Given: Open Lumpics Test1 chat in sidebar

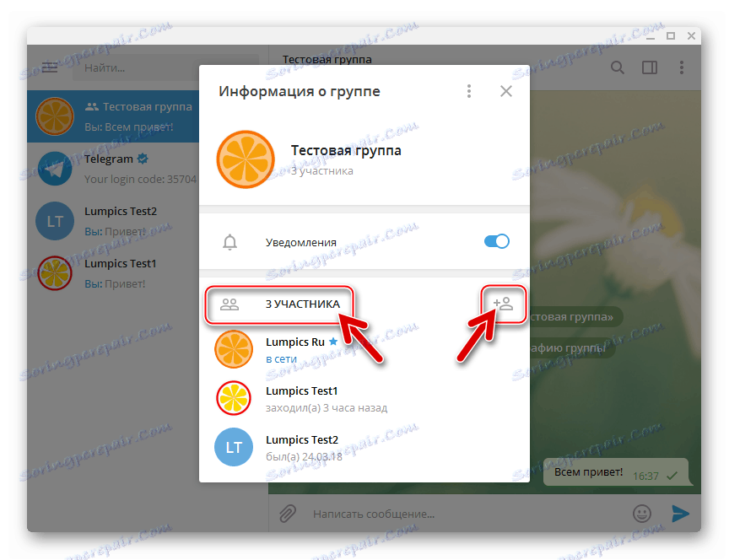Looking at the screenshot, I should 113,273.
